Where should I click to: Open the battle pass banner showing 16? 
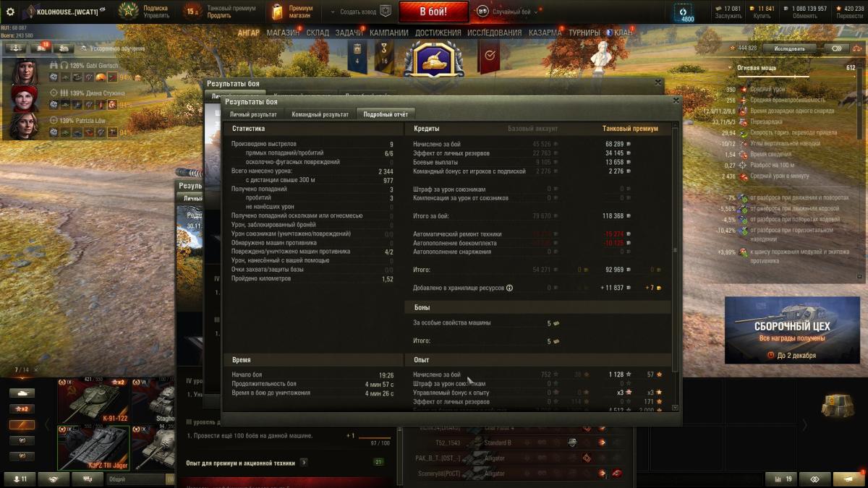pyautogui.click(x=384, y=56)
